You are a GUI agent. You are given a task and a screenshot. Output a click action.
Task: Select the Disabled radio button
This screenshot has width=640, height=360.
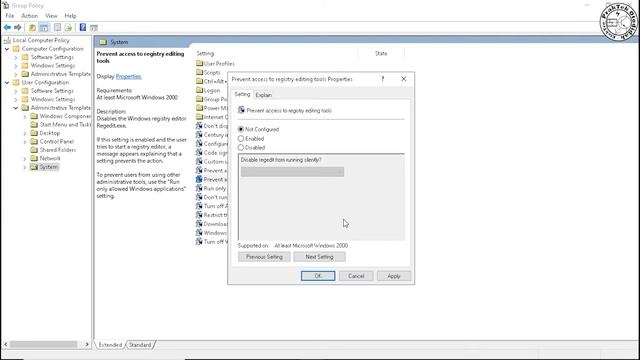(x=241, y=147)
